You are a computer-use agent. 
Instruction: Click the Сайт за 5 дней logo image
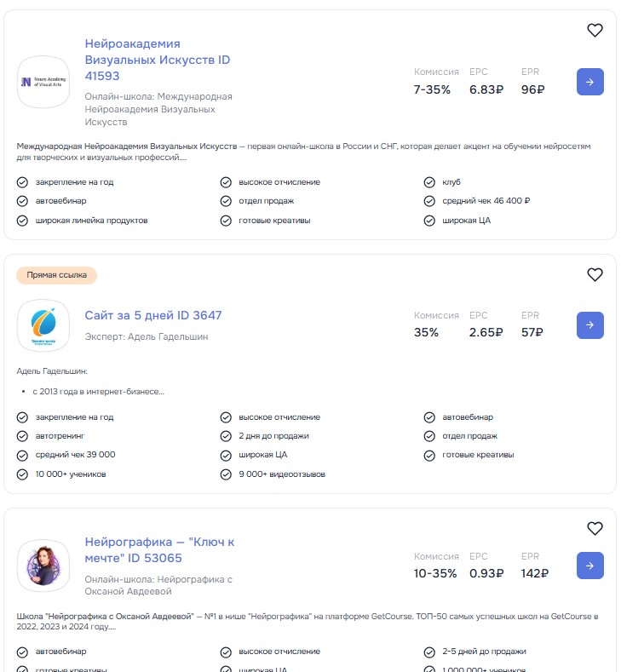[x=43, y=325]
